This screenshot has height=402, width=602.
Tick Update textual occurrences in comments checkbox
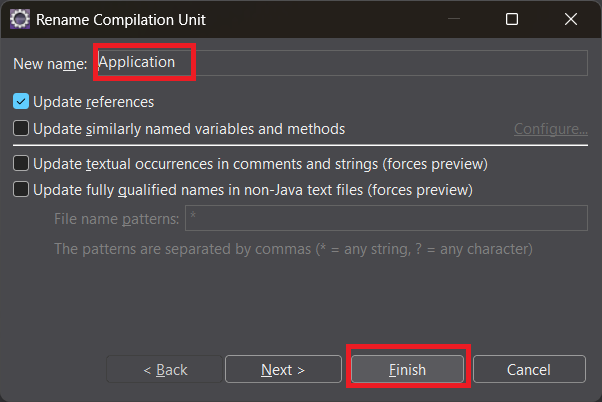coord(21,163)
